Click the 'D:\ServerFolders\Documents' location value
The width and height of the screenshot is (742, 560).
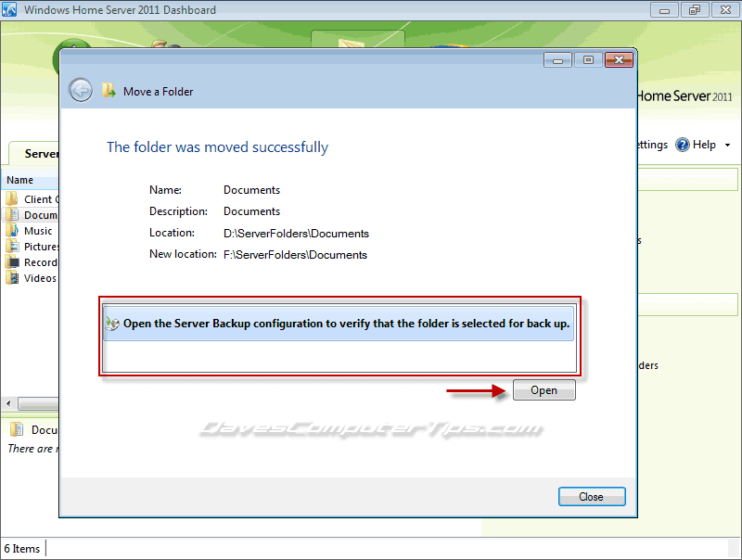pyautogui.click(x=296, y=234)
